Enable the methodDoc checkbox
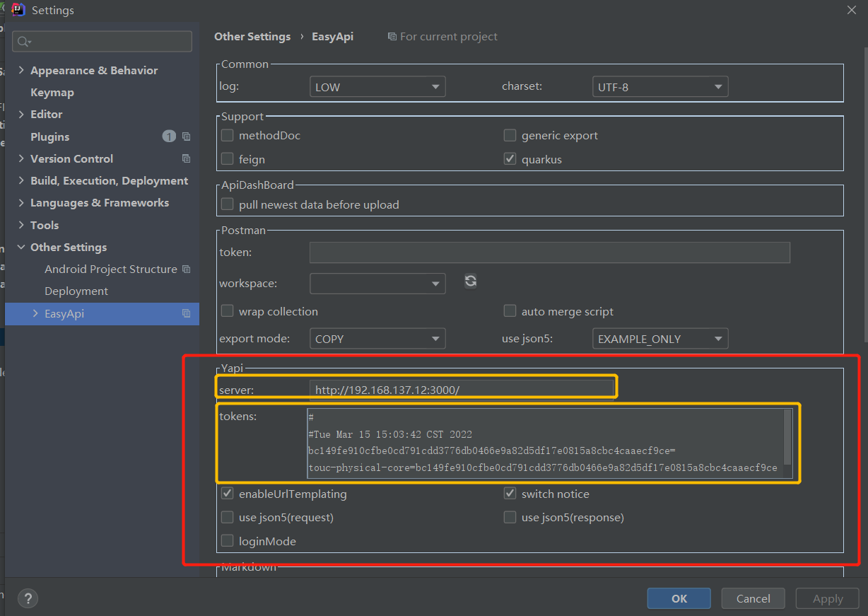 click(227, 135)
